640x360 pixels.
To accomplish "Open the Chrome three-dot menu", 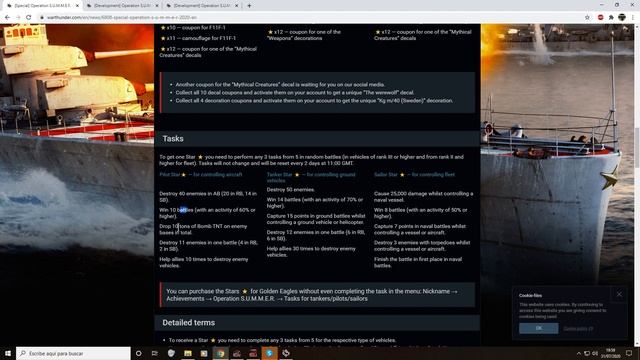I will click(x=633, y=18).
